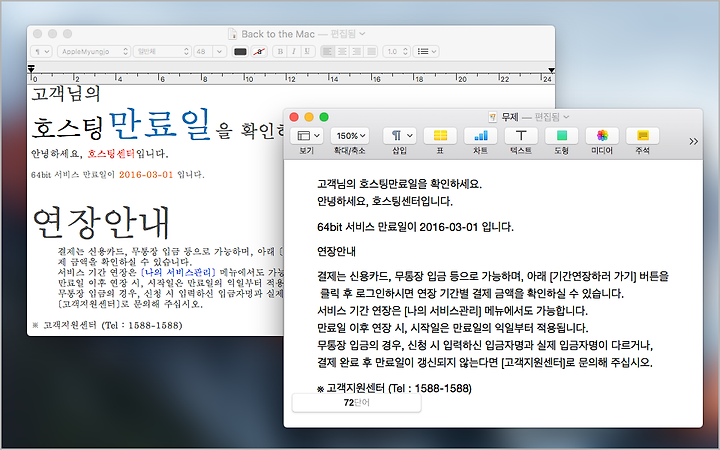Open the 무제 title dropdown arrow

(566, 117)
